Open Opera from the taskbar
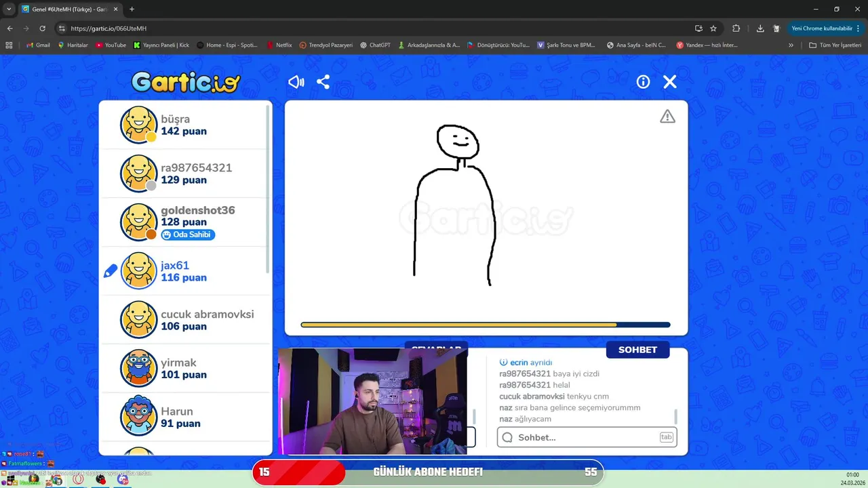This screenshot has height=488, width=868. [78, 480]
